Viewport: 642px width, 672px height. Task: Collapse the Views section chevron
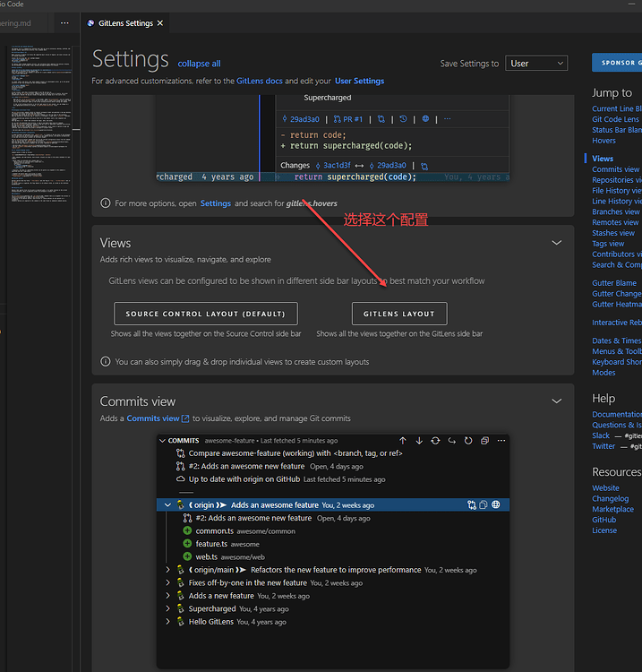coord(556,243)
